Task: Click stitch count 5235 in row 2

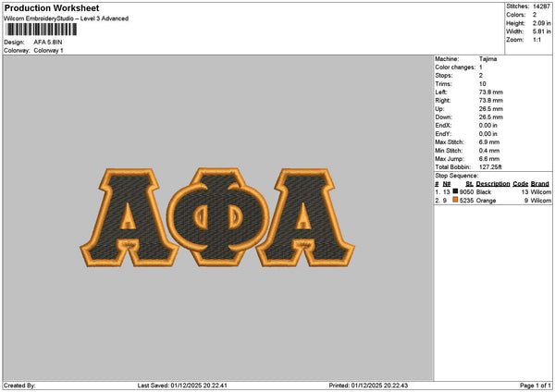Action: pos(466,201)
